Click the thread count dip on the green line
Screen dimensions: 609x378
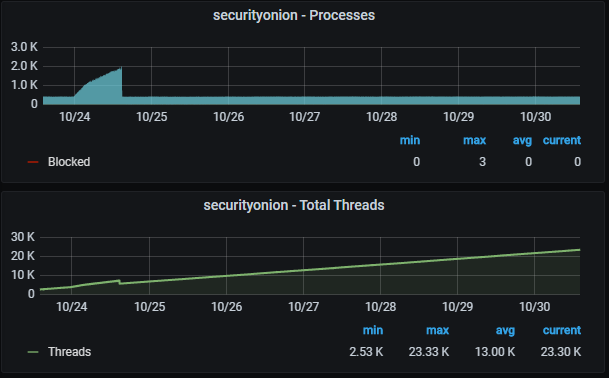point(120,283)
